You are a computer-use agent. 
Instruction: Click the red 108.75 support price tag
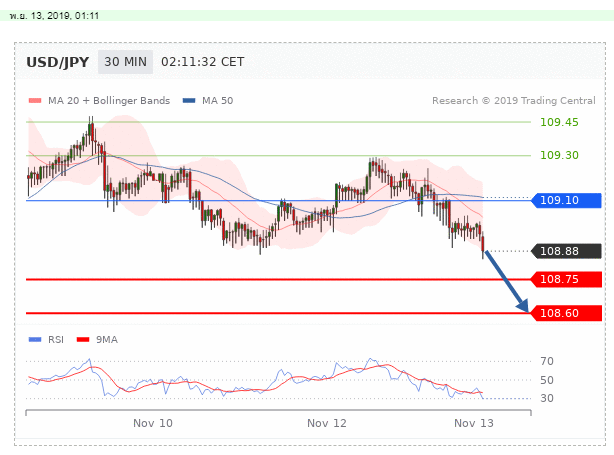click(x=566, y=279)
